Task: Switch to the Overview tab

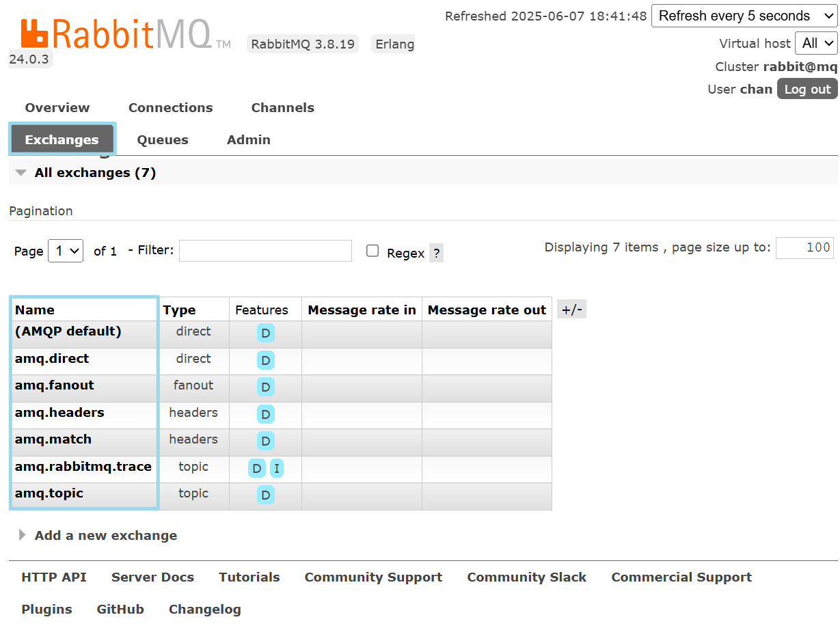Action: pos(57,108)
